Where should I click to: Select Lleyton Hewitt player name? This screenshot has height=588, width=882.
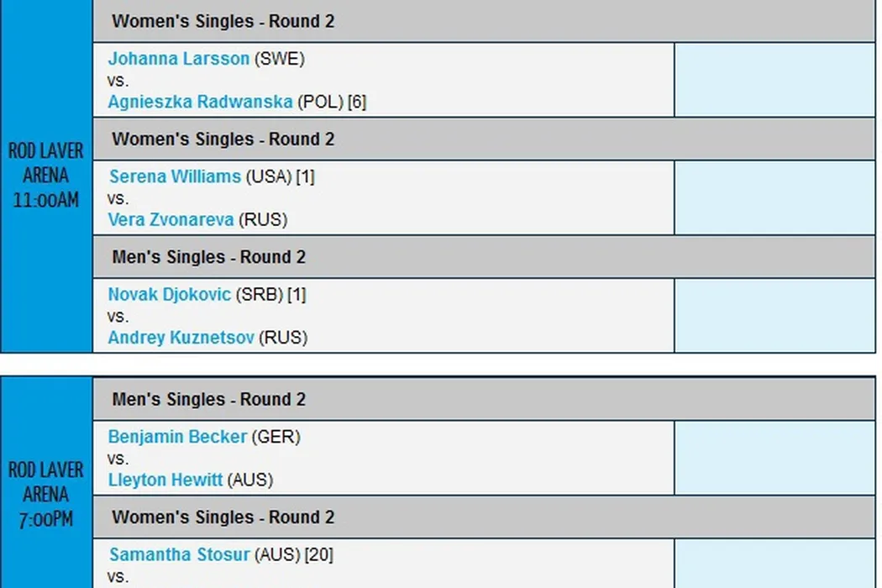pos(165,480)
